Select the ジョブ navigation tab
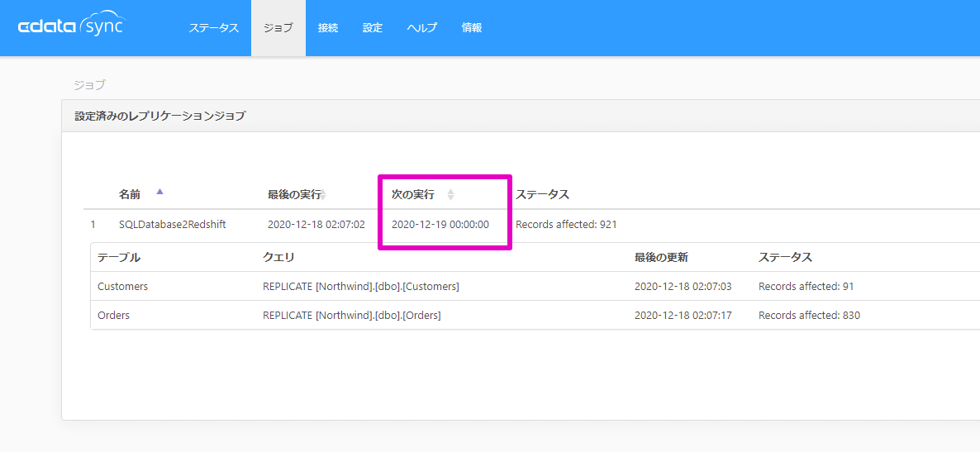Screen dimensions: 980x452 point(278,27)
